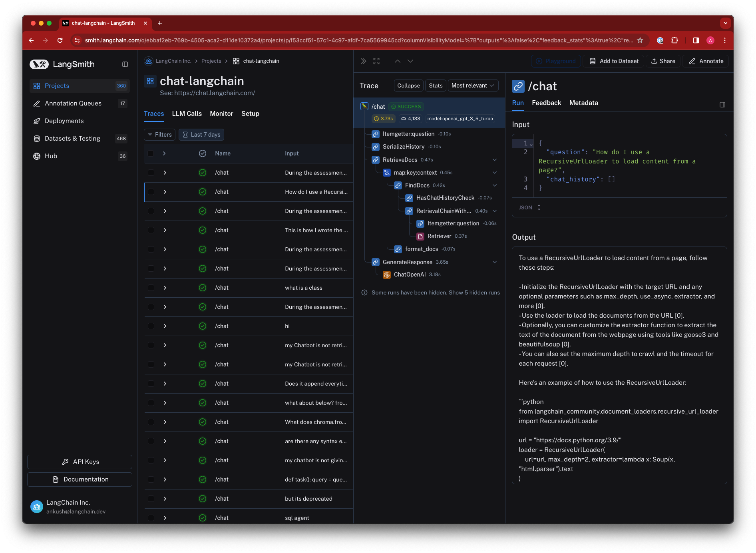Click the organization avatar icon in breadcrumb

pyautogui.click(x=149, y=61)
